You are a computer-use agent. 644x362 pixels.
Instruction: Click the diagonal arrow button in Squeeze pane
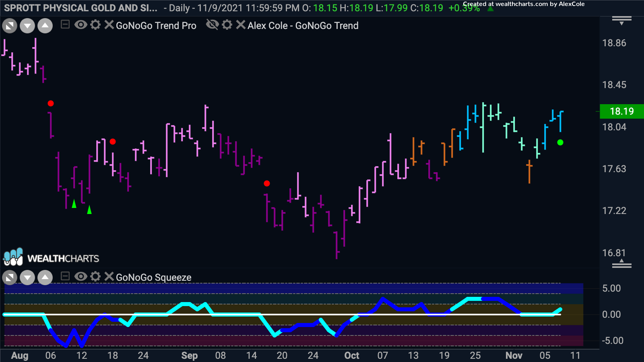click(10, 278)
